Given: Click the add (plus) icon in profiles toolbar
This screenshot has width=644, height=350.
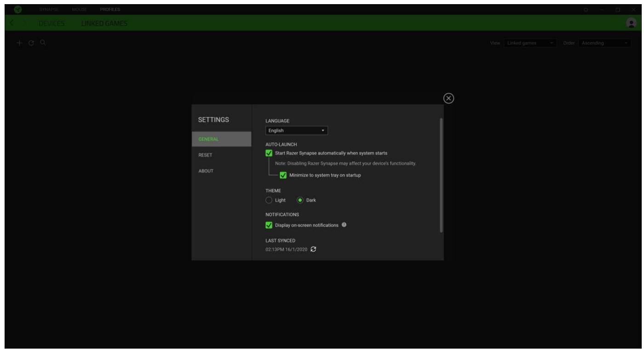Looking at the screenshot, I should coord(20,43).
